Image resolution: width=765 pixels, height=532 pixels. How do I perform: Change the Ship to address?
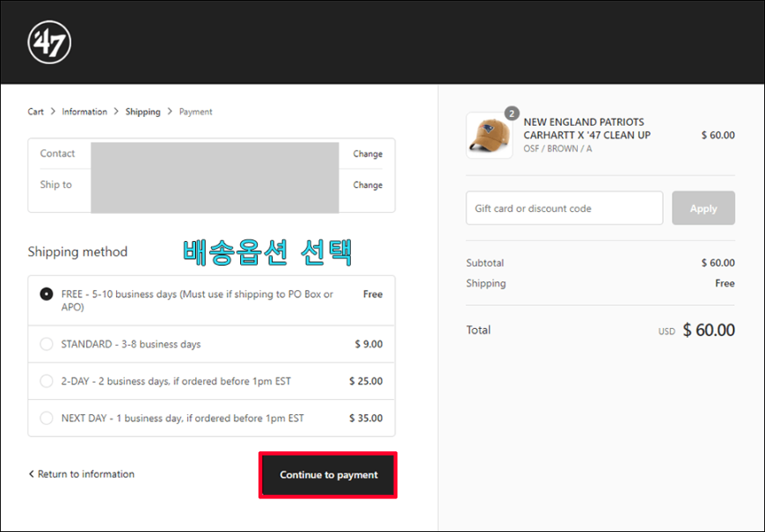pyautogui.click(x=368, y=185)
